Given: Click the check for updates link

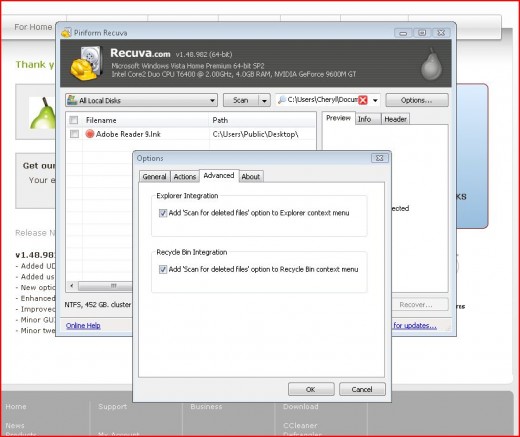Looking at the screenshot, I should (x=415, y=326).
